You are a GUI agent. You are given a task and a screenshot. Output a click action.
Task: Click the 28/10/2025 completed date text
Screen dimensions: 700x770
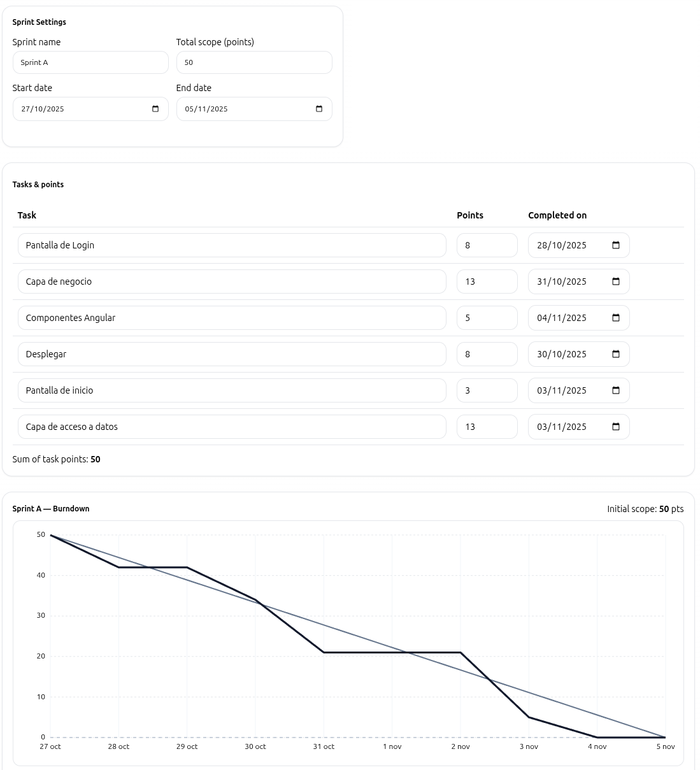tap(562, 245)
